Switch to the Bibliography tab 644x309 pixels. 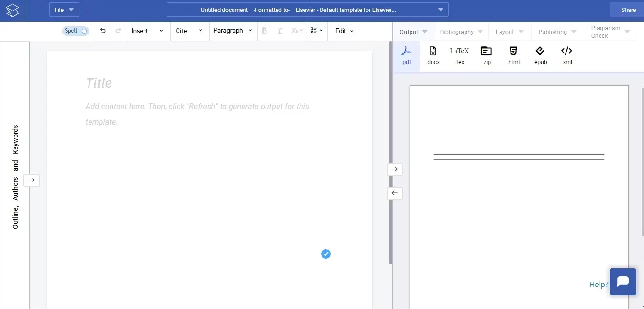point(461,32)
